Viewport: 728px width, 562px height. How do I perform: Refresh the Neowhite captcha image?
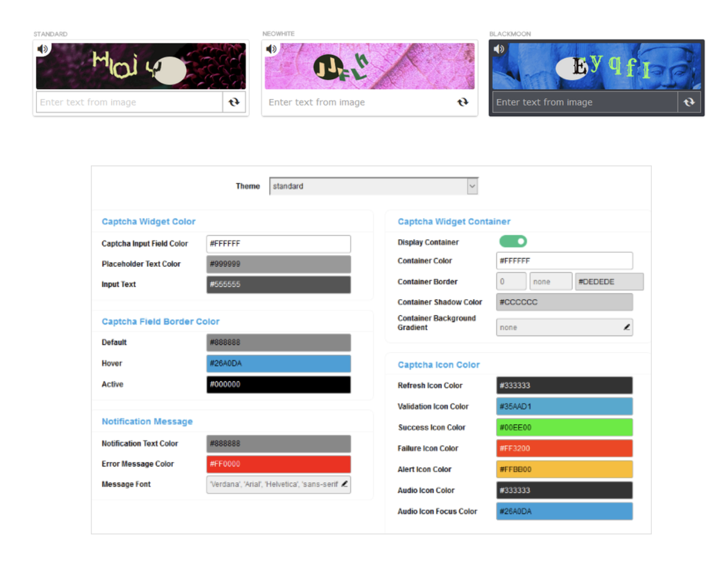coord(462,102)
